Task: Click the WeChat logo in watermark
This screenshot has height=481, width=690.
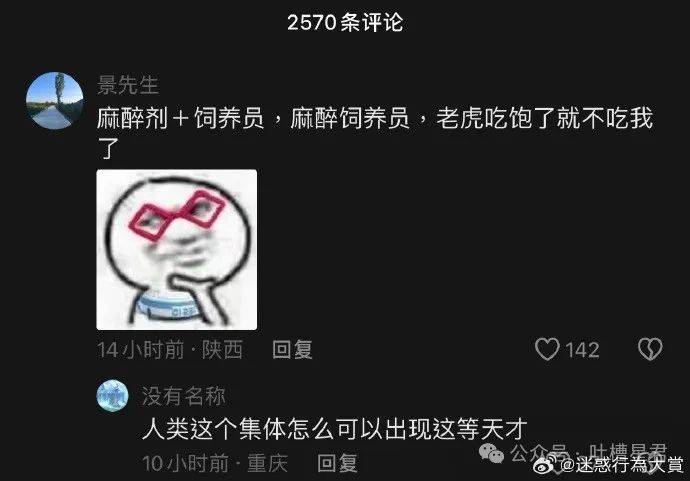Action: [491, 452]
